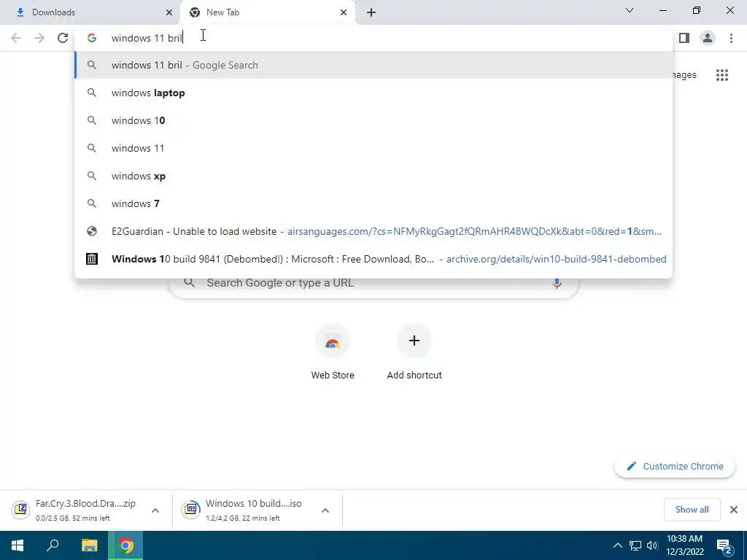Click the address bar text 'windows 11 bril'

(147, 38)
